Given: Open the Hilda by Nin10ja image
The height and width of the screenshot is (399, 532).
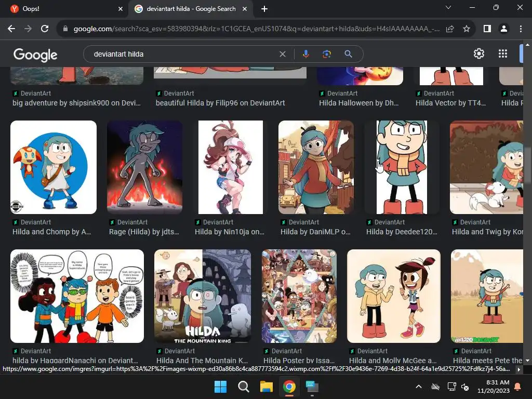Looking at the screenshot, I should 230,167.
